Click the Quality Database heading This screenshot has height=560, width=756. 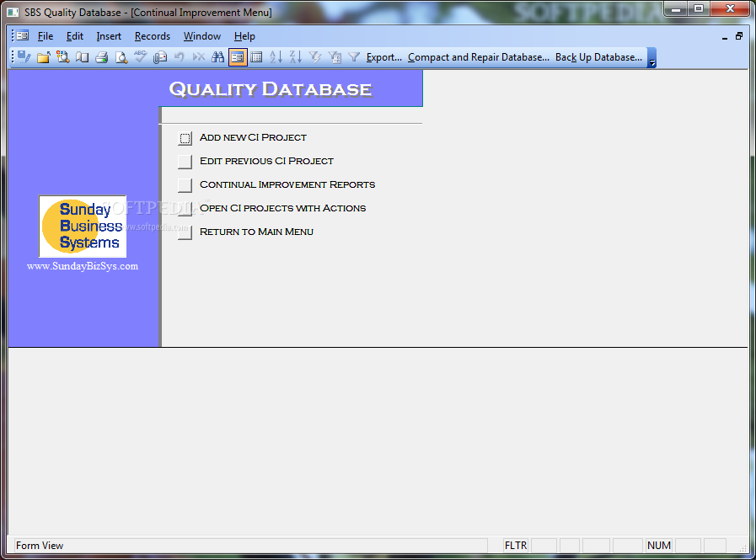tap(271, 89)
